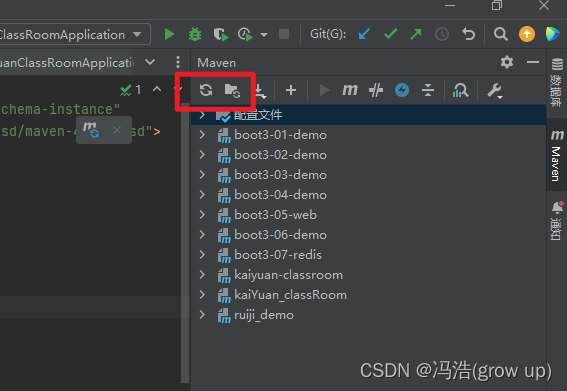567x391 pixels.
Task: Stop the running process
Action: (284, 34)
